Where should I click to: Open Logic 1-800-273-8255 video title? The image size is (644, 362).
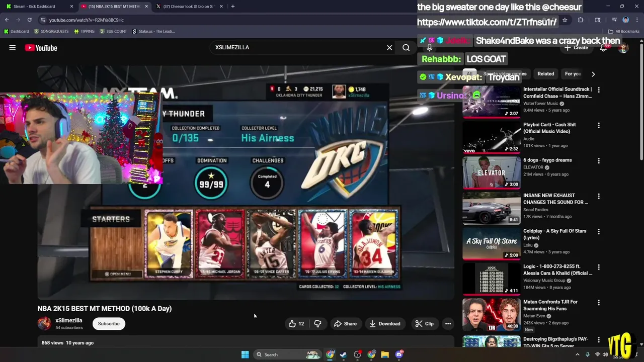[558, 270]
